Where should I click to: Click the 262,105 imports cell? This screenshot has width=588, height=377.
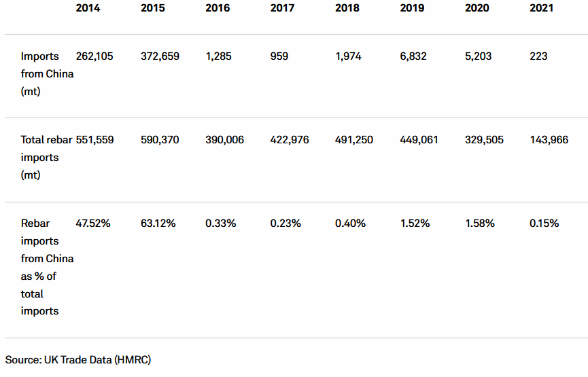pyautogui.click(x=94, y=56)
